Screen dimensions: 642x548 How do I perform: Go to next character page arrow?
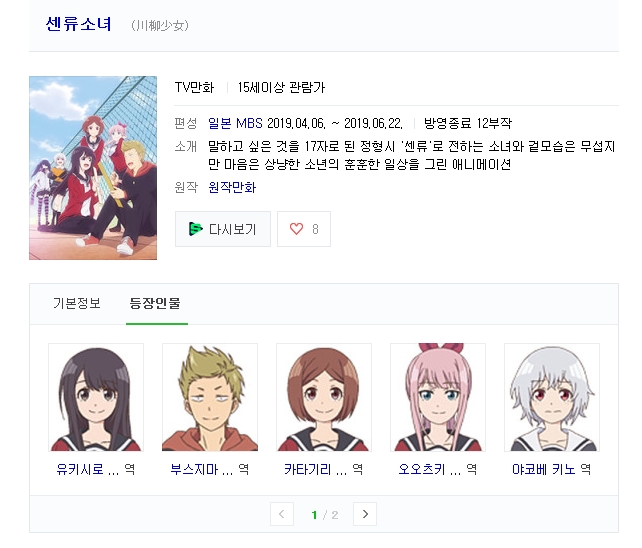[x=365, y=514]
